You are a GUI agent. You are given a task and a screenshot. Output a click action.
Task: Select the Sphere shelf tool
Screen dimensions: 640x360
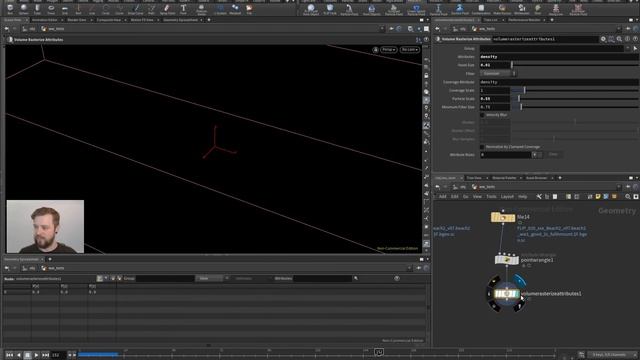click(23, 9)
